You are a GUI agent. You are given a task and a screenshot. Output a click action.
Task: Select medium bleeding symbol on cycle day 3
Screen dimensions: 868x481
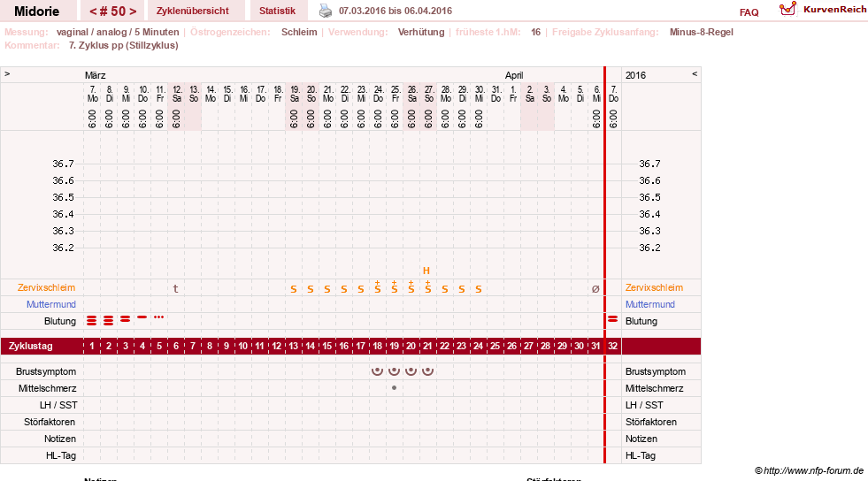pos(126,319)
